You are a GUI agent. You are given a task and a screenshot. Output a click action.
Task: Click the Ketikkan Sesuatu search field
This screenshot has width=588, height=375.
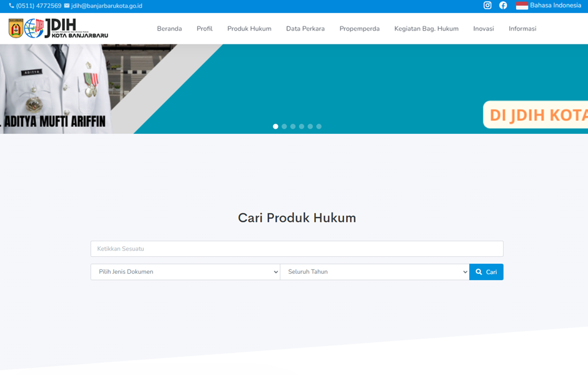coord(297,249)
